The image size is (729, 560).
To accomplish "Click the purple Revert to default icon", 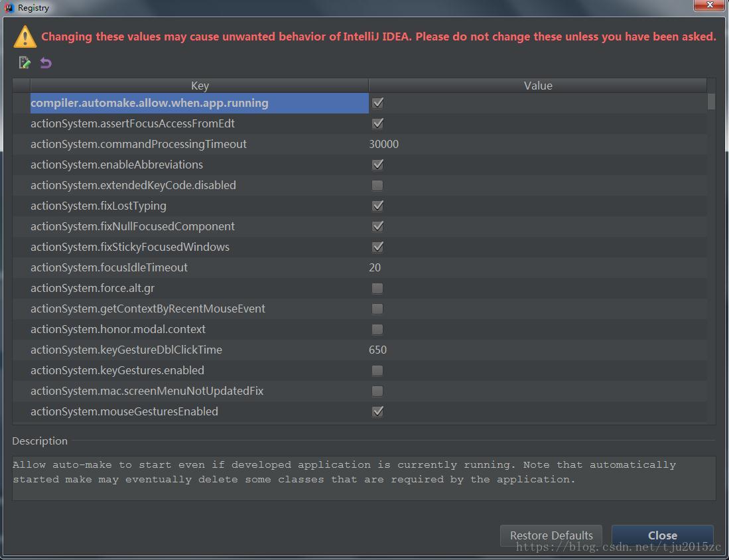I will (x=46, y=62).
